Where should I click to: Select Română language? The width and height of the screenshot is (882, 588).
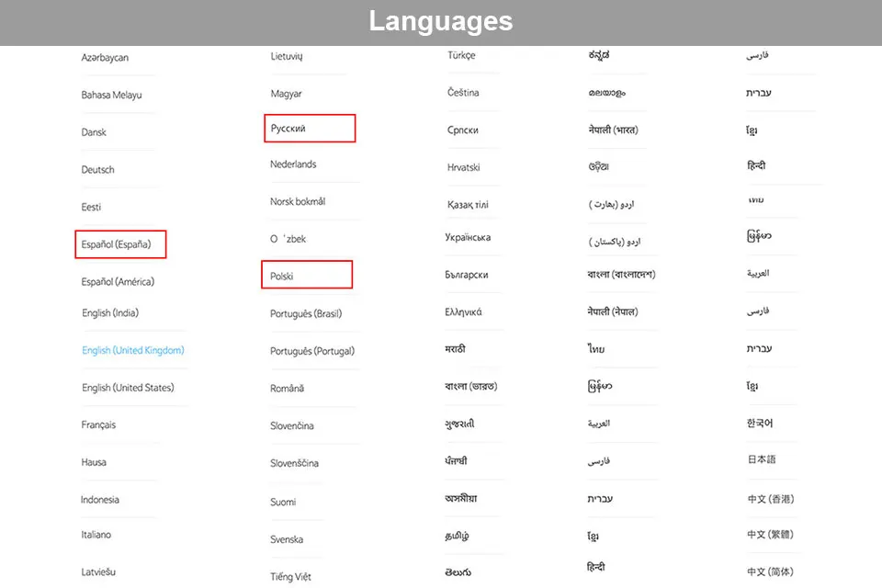pos(287,389)
